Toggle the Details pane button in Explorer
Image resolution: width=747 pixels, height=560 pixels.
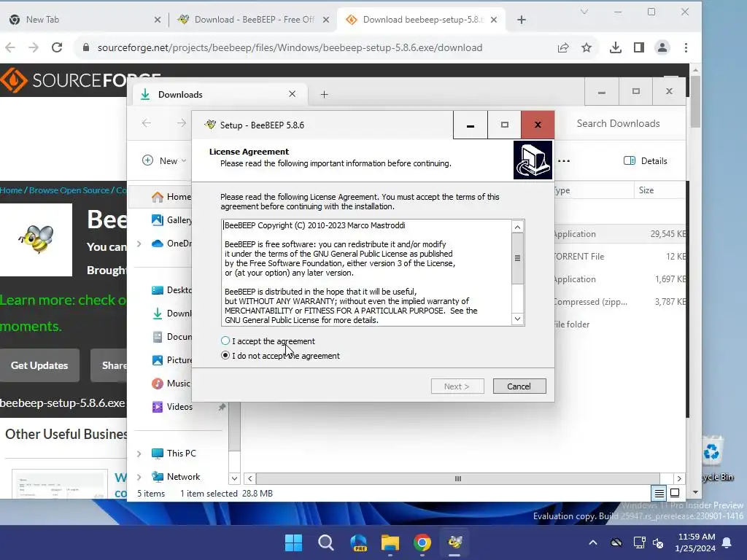(646, 161)
